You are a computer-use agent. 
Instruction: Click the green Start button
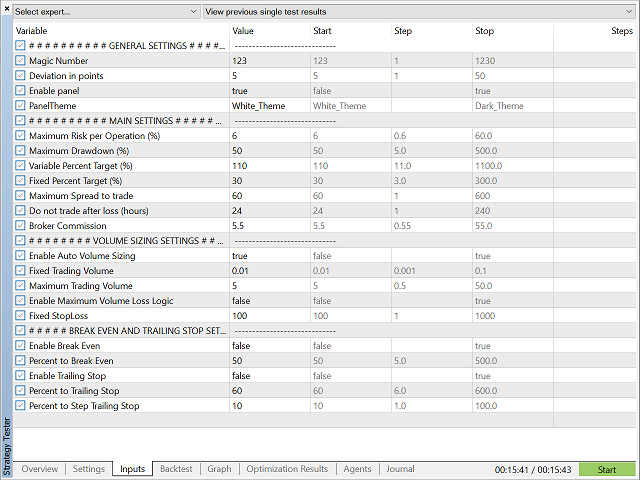point(607,470)
